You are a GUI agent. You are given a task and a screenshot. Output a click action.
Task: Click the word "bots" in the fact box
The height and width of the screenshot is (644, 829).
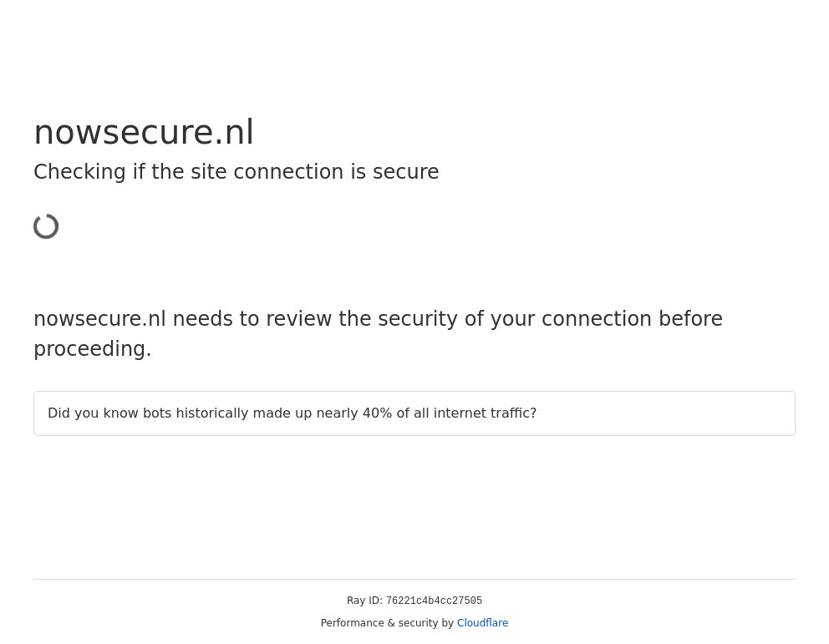(156, 413)
